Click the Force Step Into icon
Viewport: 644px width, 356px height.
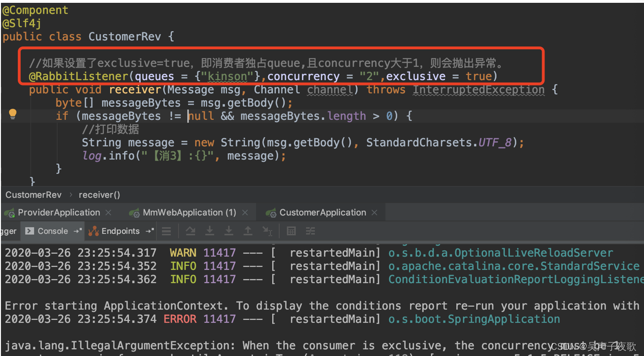[x=229, y=231]
